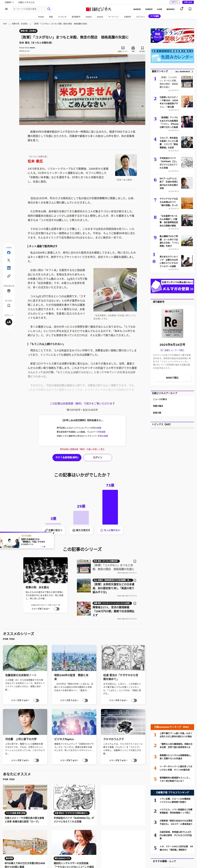The height and width of the screenshot is (868, 197).
Task: Open the 誌面ビューアー book icon
Action: coord(123,48)
